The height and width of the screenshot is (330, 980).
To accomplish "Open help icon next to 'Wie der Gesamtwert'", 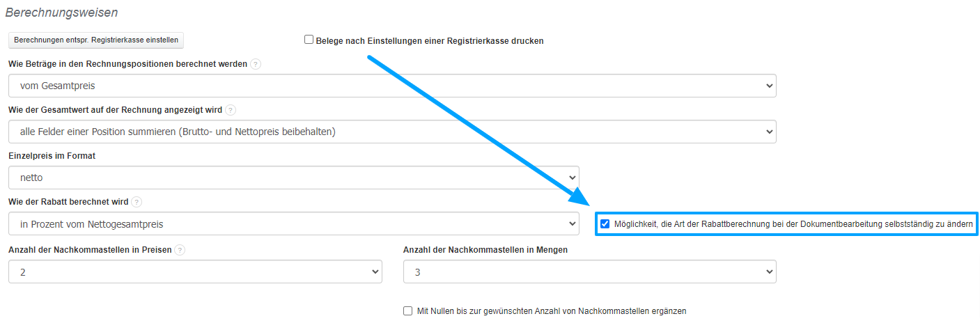I will (x=231, y=110).
